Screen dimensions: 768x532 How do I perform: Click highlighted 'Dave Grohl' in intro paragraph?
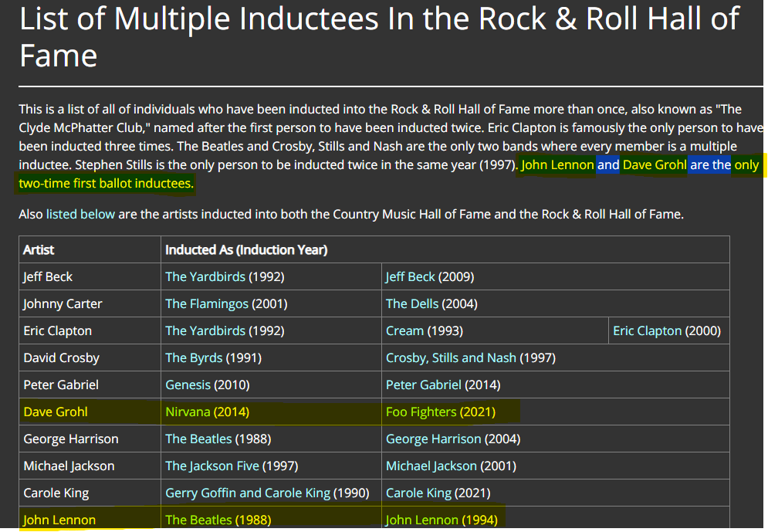click(x=655, y=164)
